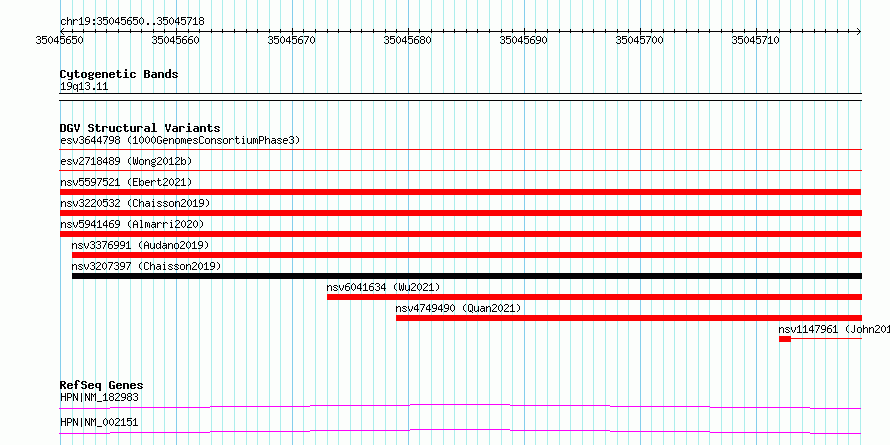890x445 pixels.
Task: Select the DGV Structural Variants track title
Action: tap(140, 128)
